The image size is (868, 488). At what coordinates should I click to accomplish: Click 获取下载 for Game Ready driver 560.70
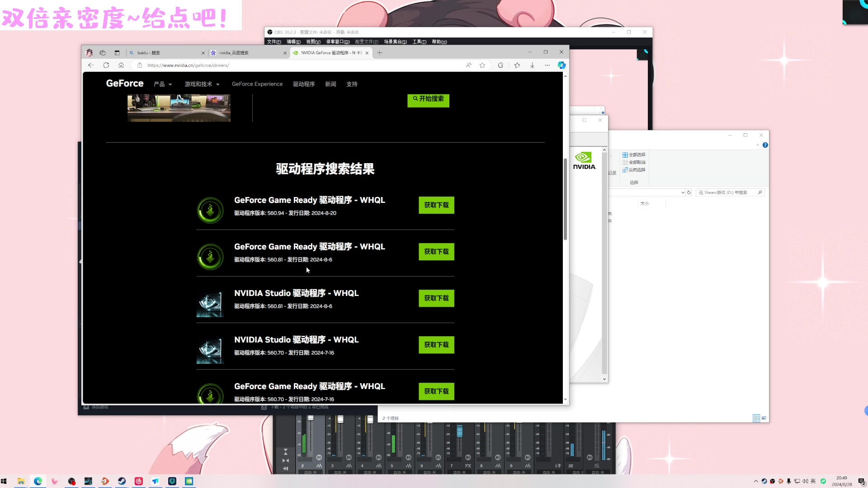coord(436,391)
